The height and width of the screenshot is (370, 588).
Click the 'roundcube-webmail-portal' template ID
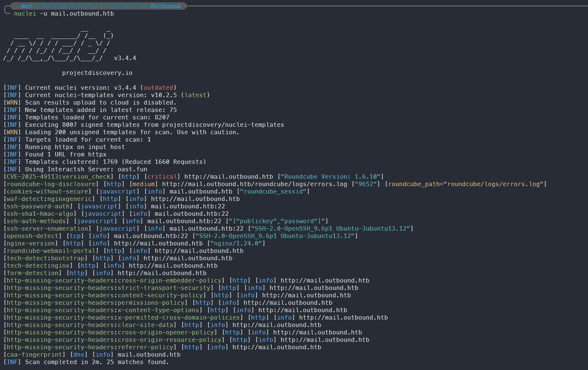pos(51,251)
